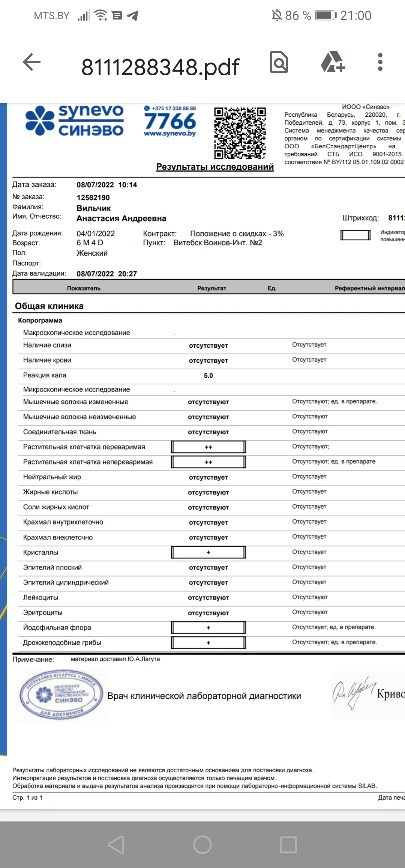Tap the QR code in the header
Viewport: 405px width, 868px height.
click(x=240, y=133)
